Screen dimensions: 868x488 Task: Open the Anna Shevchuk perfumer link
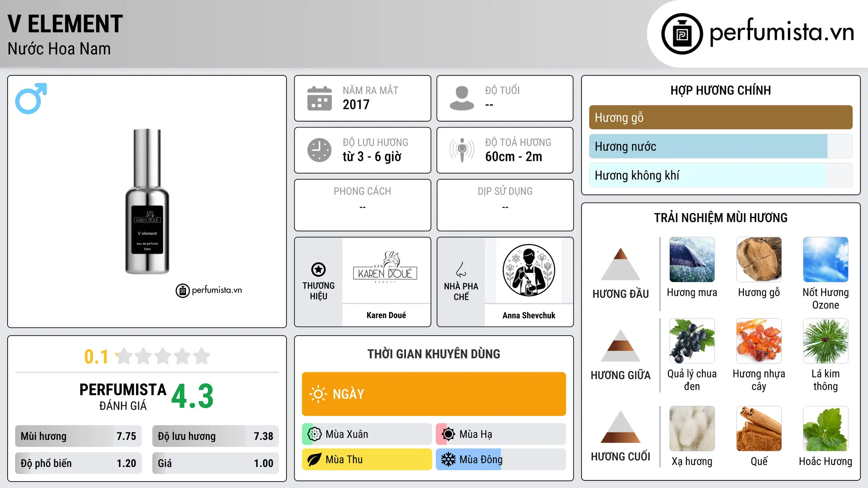click(x=529, y=315)
